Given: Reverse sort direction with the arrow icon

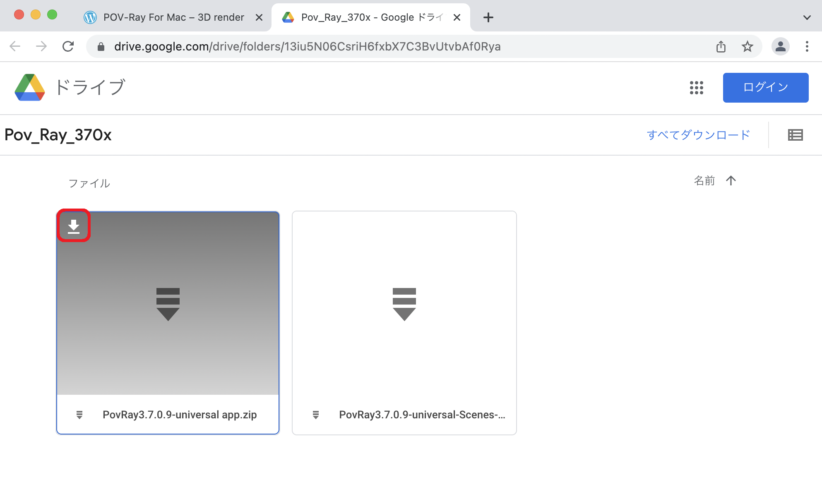Looking at the screenshot, I should click(731, 180).
